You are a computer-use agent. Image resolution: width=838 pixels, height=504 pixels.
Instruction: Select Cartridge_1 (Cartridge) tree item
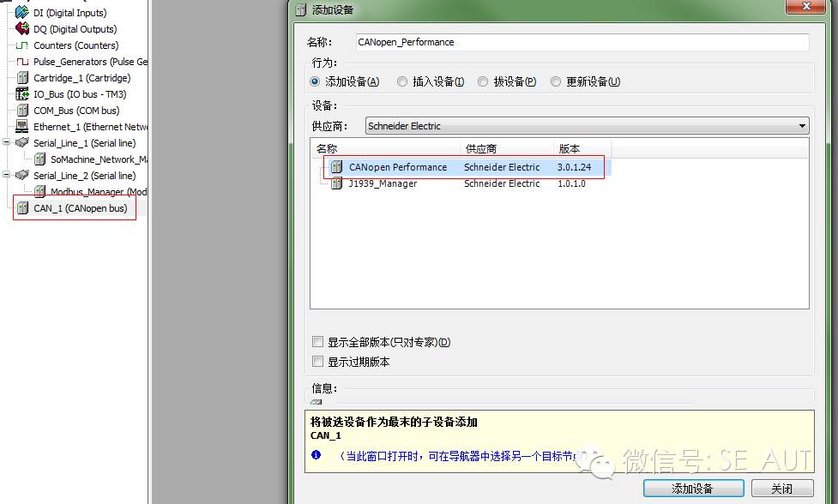click(x=81, y=78)
